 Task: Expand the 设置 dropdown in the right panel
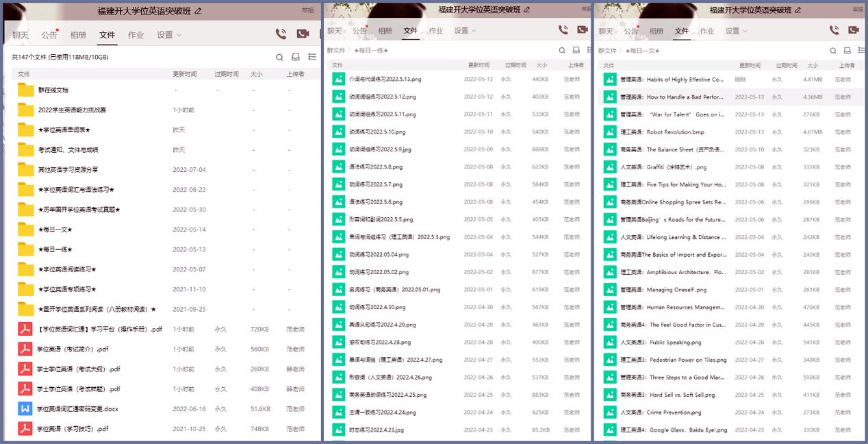click(736, 31)
